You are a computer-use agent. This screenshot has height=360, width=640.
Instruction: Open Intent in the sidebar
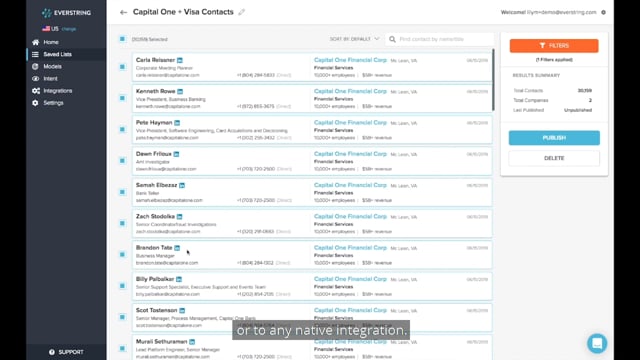click(x=51, y=78)
